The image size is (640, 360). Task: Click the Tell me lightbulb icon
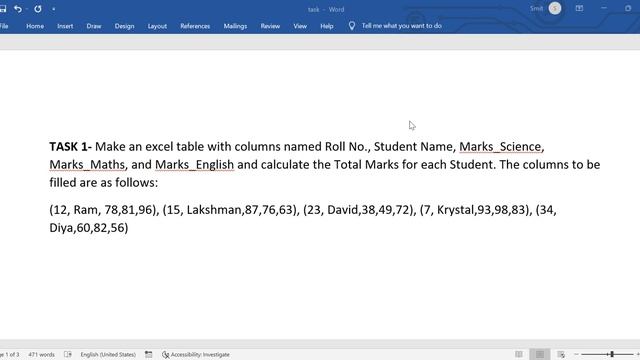coord(352,26)
